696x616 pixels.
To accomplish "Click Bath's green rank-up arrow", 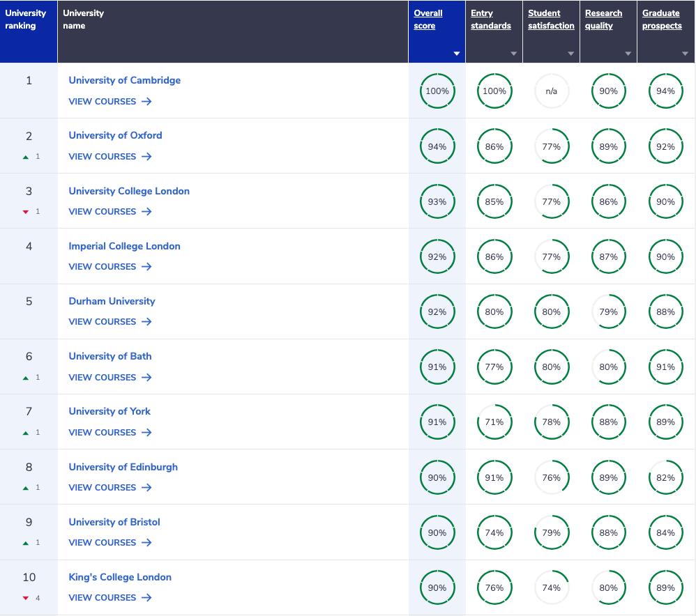I will [x=26, y=378].
